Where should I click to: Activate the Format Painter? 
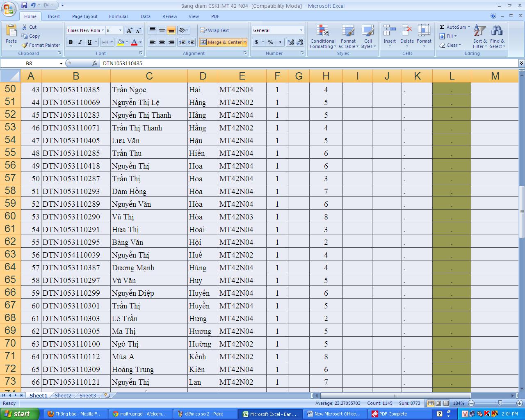pos(41,45)
